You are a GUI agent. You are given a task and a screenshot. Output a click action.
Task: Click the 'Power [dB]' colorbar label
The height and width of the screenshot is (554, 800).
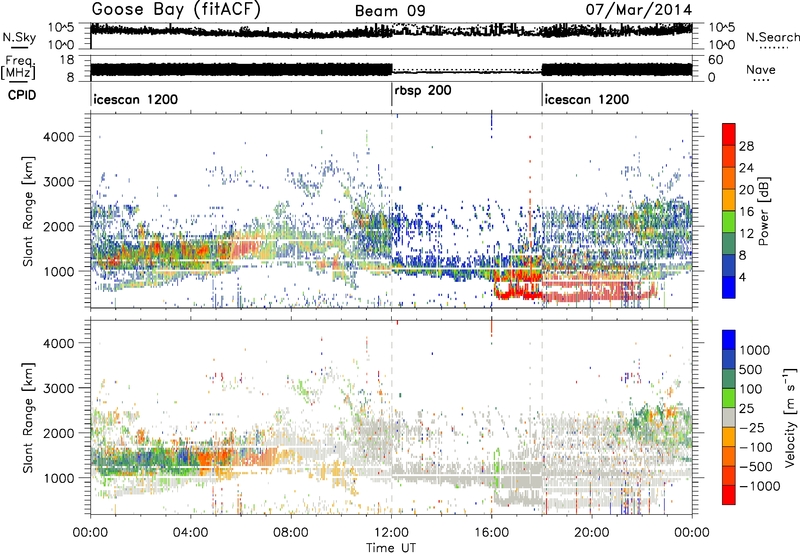tap(763, 211)
